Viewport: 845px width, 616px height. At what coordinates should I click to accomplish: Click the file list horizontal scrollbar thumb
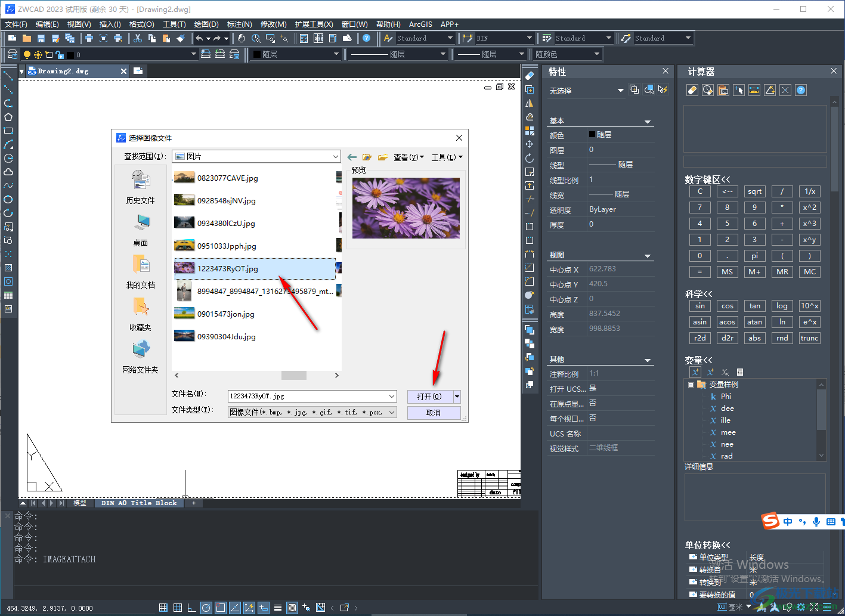click(293, 376)
